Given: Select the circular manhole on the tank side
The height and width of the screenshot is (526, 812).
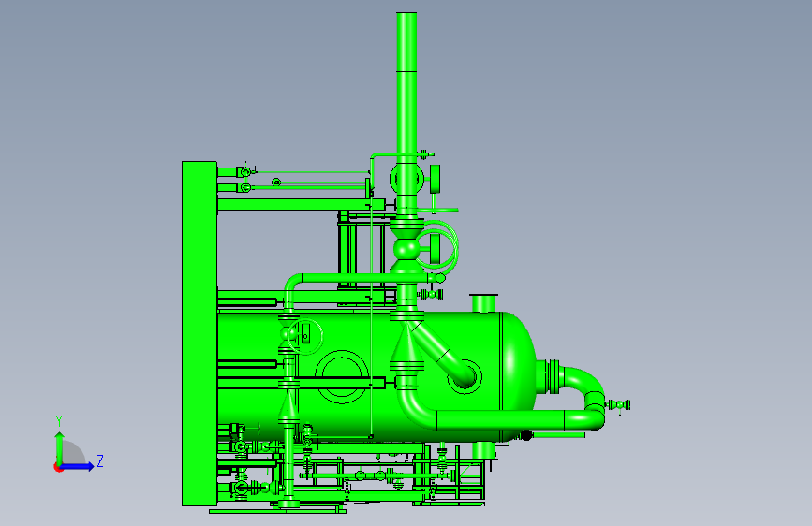Looking at the screenshot, I should point(341,377).
